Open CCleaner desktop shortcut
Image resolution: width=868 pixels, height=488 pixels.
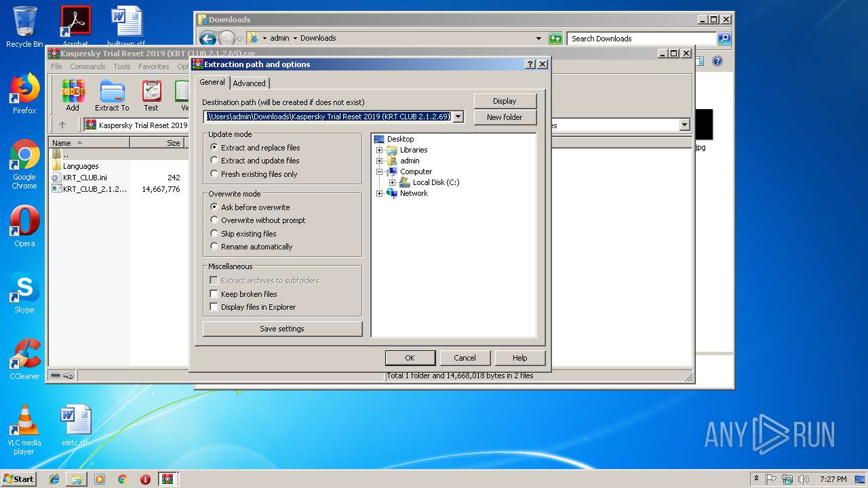[x=24, y=359]
